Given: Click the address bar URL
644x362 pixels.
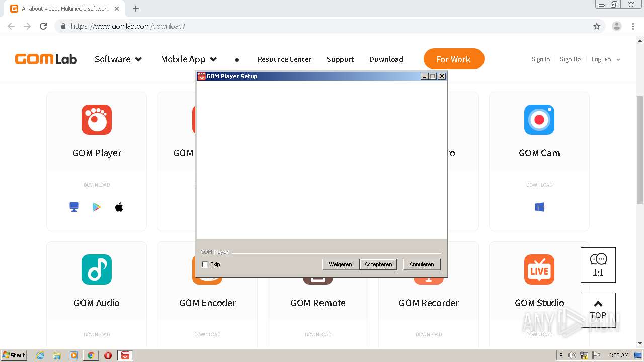Looking at the screenshot, I should pos(128,26).
